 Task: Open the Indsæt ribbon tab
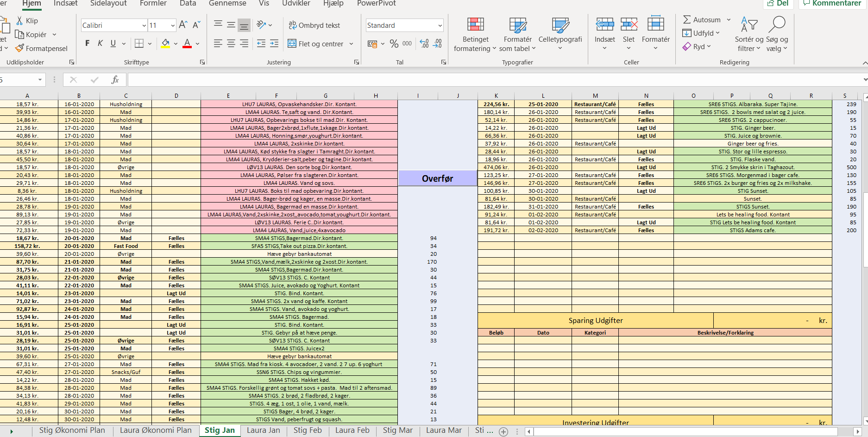point(65,3)
